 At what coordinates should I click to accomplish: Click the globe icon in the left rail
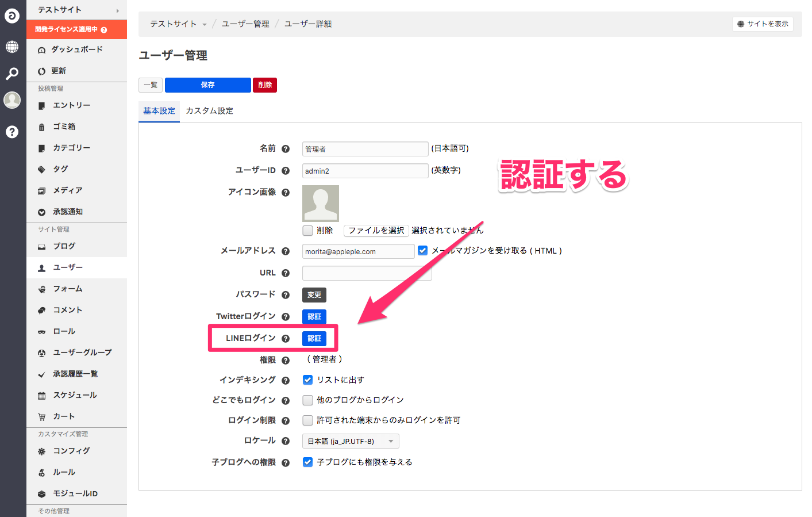pyautogui.click(x=12, y=47)
